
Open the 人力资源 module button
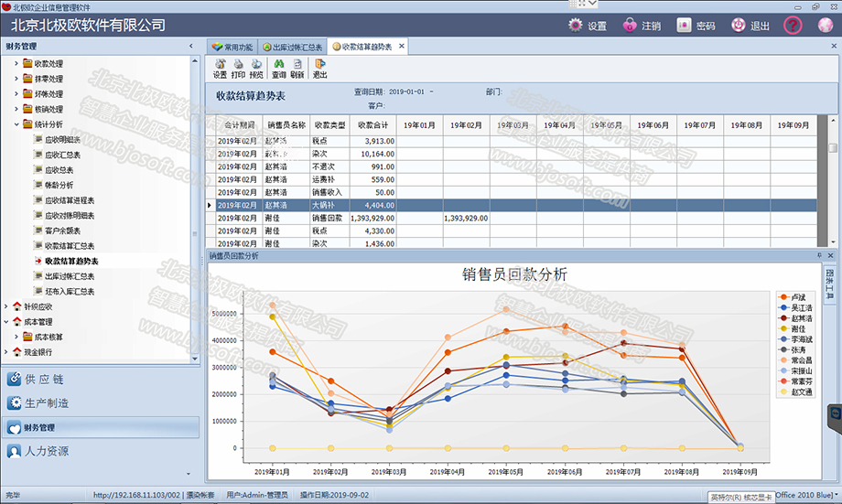point(38,451)
